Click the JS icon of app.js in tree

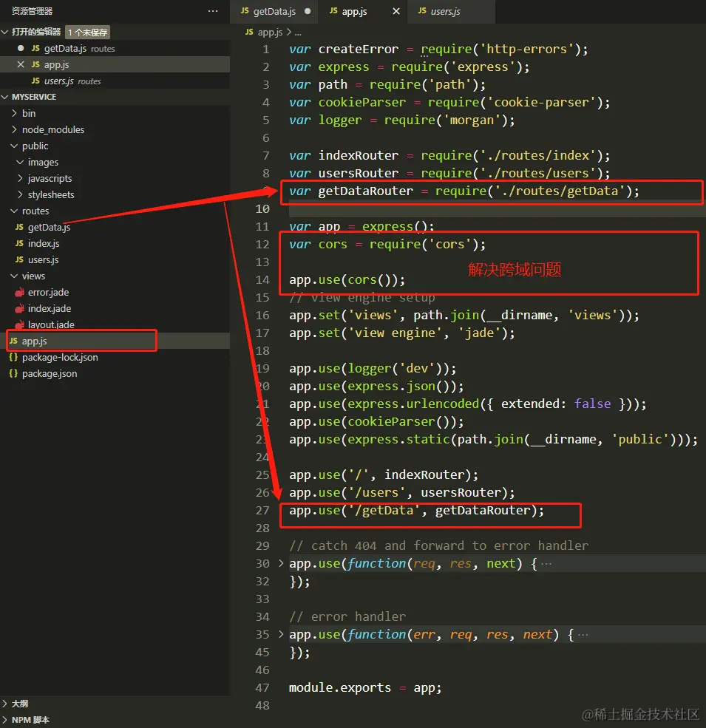click(13, 341)
